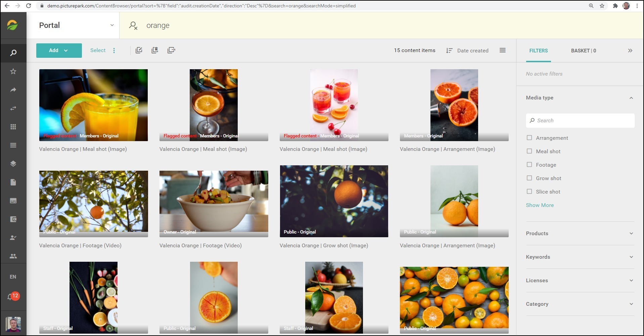Screen dimensions: 644x336
Task: Open the list view options icon
Action: (x=502, y=50)
